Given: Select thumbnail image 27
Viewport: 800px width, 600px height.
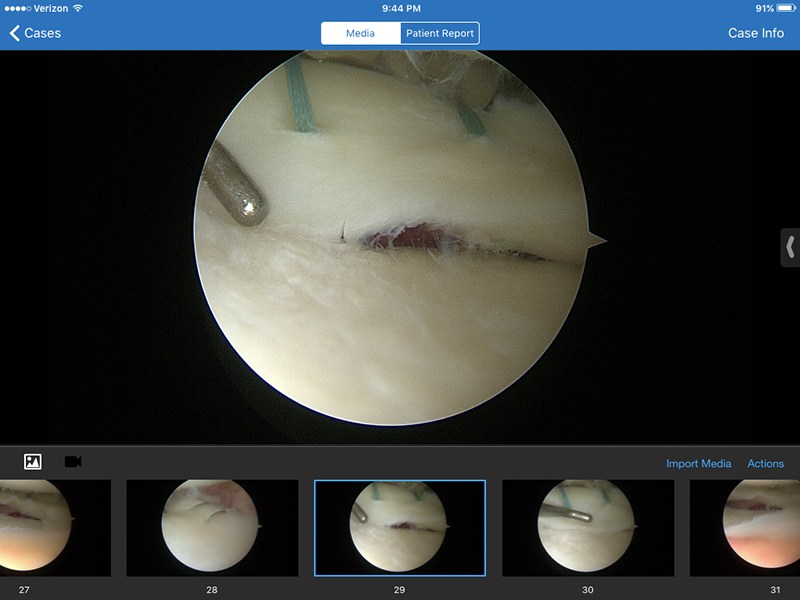Looking at the screenshot, I should coord(55,528).
